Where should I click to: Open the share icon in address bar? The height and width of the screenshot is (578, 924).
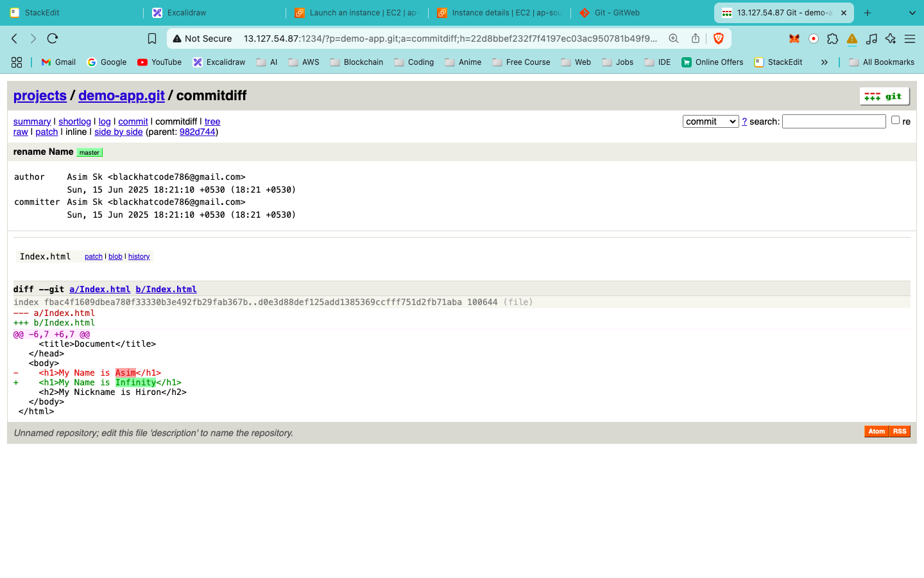(x=696, y=39)
